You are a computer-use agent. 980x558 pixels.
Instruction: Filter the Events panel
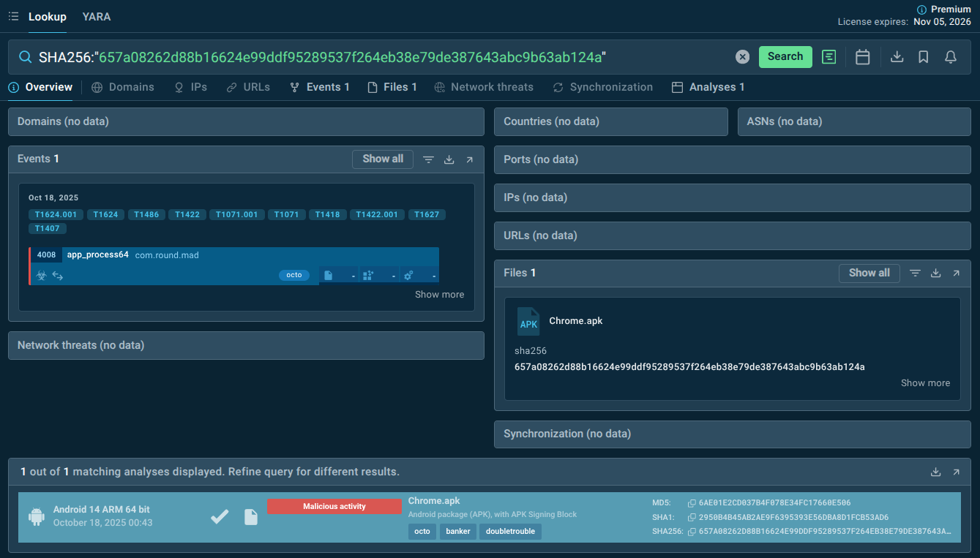coord(429,159)
